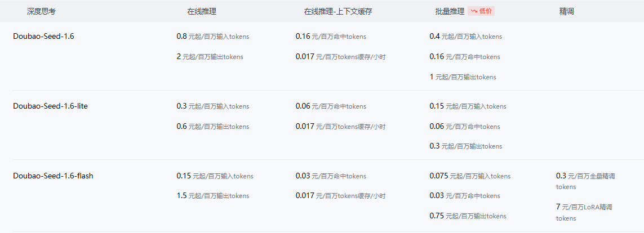Image resolution: width=644 pixels, height=233 pixels.
Task: Click 1.6-flash online price 0.15 元起/百万输入tokens
Action: 215,176
